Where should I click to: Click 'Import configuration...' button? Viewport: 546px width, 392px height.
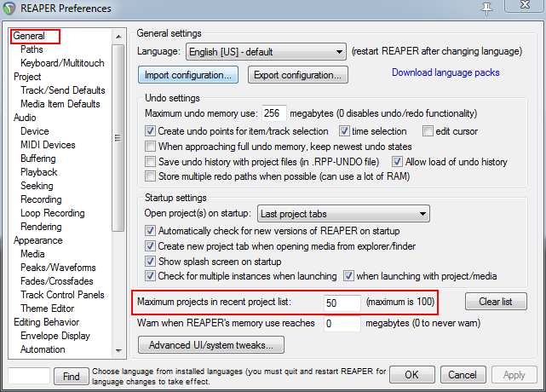(x=189, y=75)
